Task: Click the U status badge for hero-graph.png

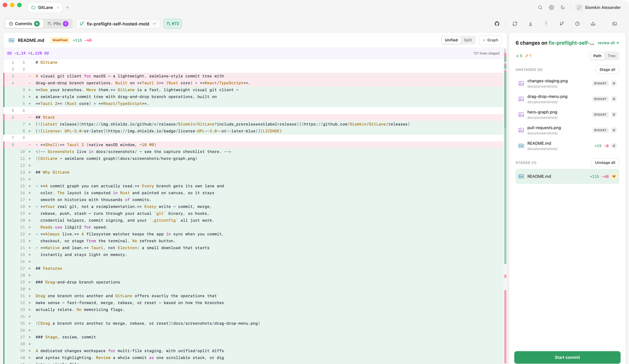Action: 614,115
